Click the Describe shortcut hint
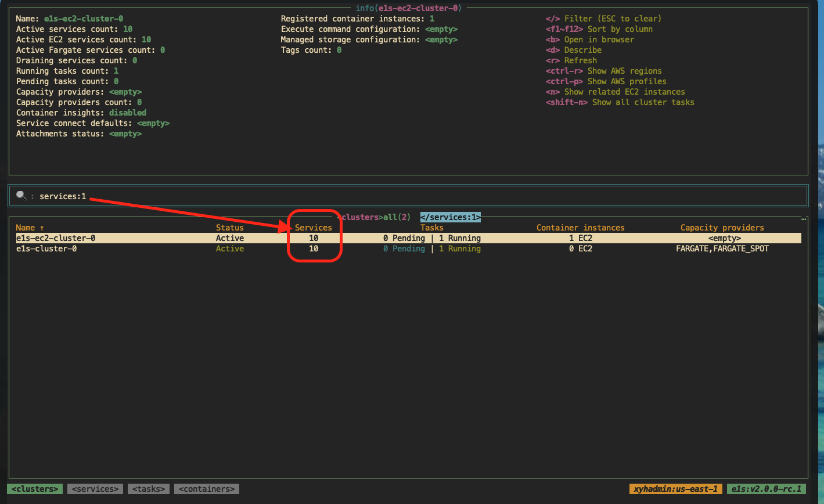 [574, 50]
